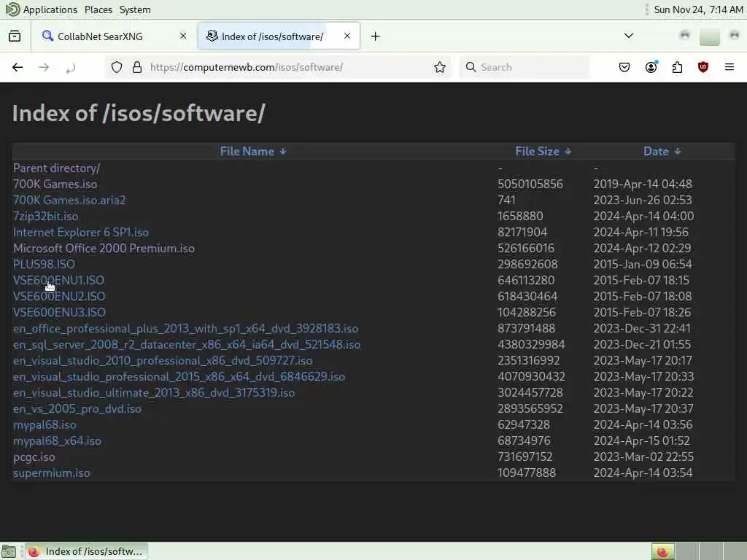The height and width of the screenshot is (560, 747).
Task: Click the mypal68_x64.iso link
Action: coord(57,441)
